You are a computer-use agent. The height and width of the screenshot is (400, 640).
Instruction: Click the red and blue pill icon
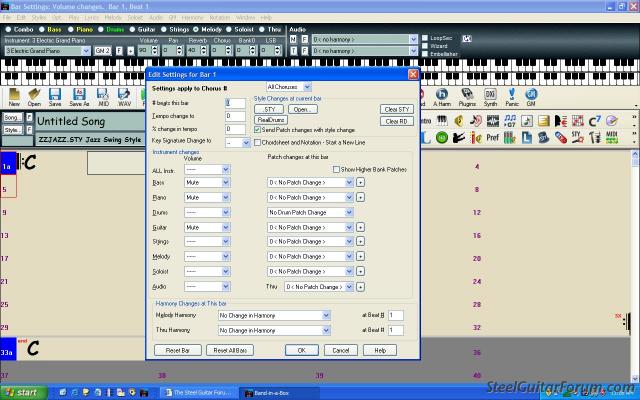click(560, 138)
